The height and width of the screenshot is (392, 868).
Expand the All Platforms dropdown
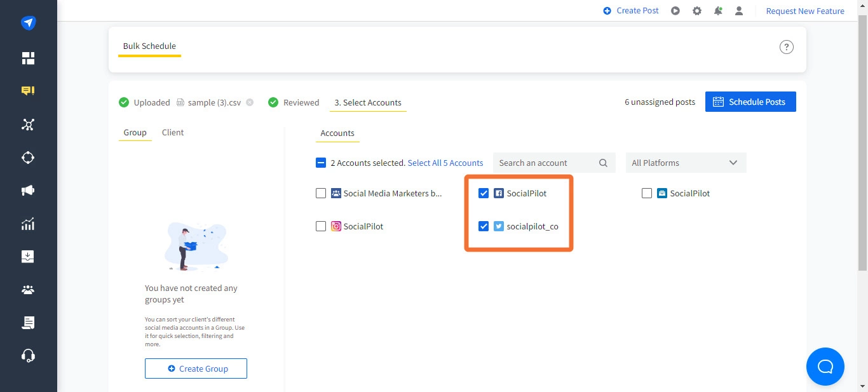686,163
